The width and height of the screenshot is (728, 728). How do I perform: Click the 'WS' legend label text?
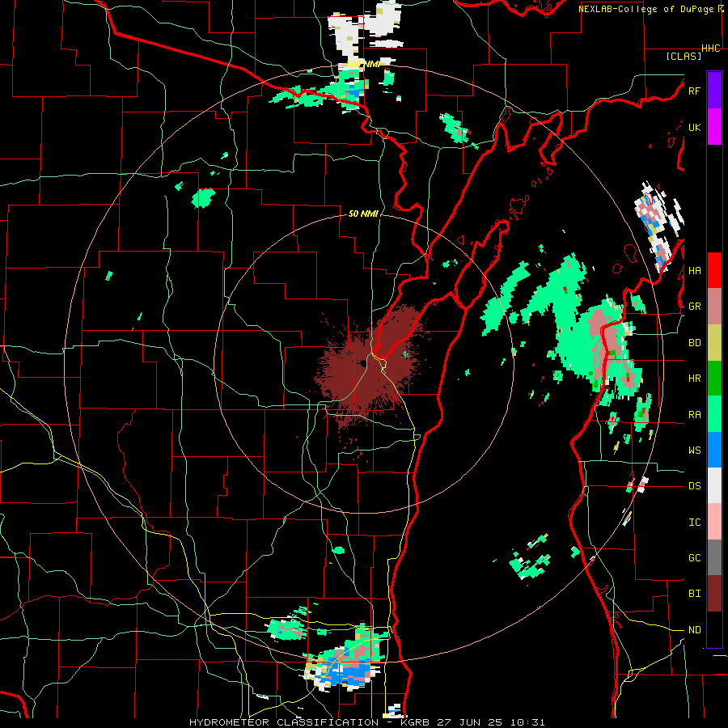(x=694, y=451)
